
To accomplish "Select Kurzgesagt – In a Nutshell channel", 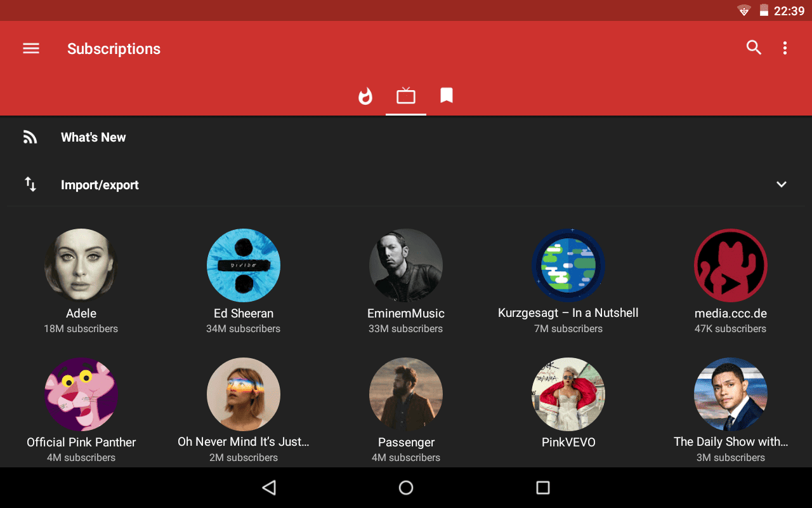I will tap(568, 265).
